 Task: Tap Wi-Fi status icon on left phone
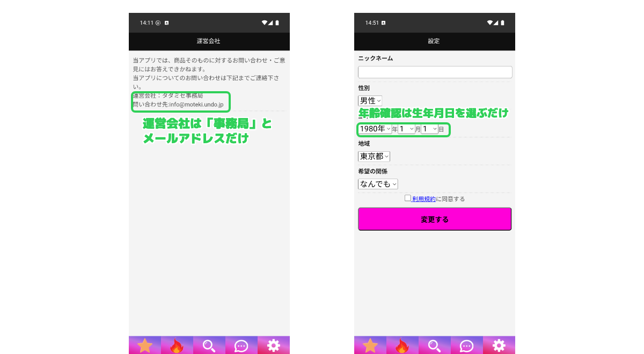tap(265, 23)
